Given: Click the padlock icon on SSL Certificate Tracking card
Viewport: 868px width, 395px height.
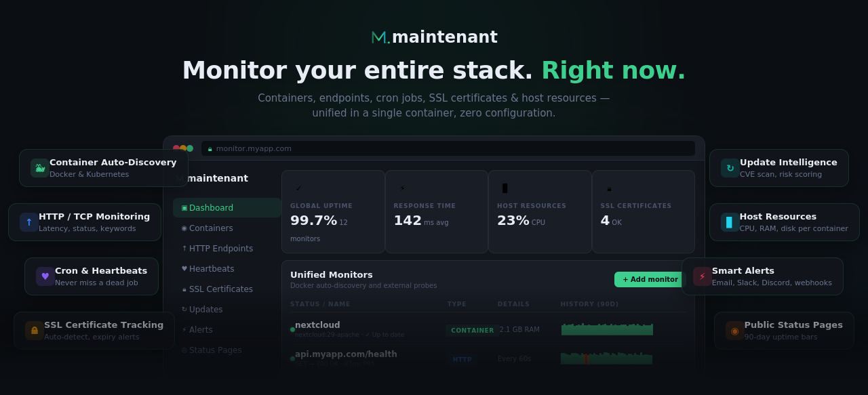Looking at the screenshot, I should [x=34, y=330].
